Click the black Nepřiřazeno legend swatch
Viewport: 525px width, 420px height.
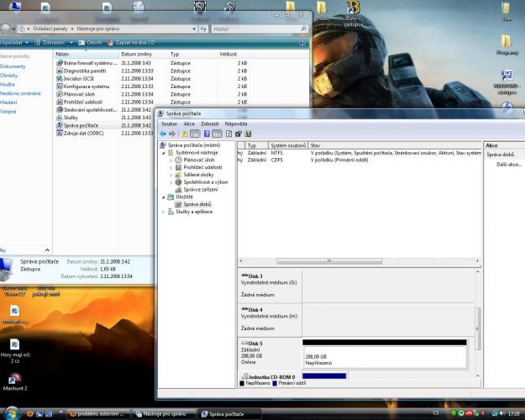tap(242, 383)
